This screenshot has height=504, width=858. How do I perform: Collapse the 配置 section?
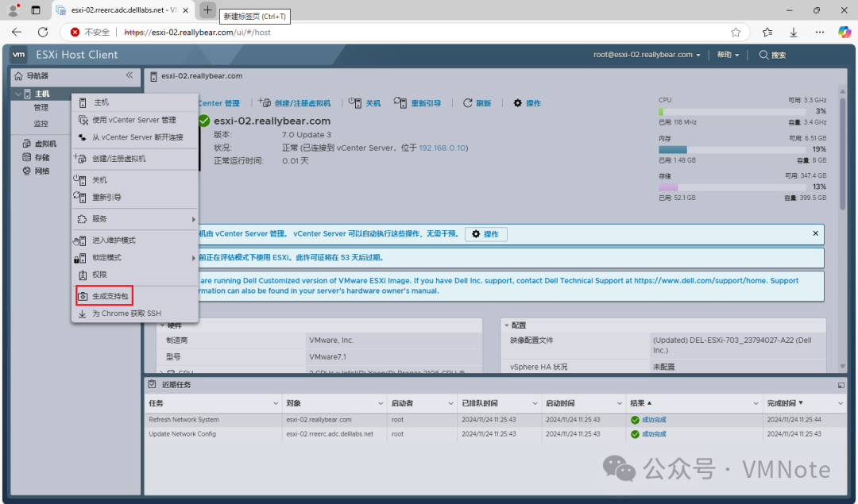tap(507, 325)
